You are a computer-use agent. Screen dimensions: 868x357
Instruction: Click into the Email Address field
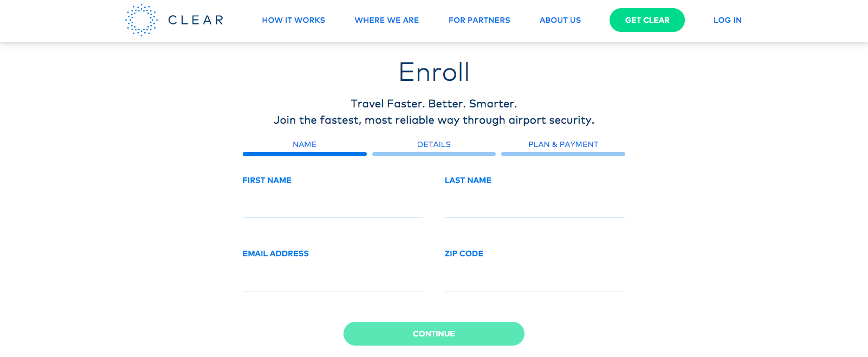pos(333,278)
